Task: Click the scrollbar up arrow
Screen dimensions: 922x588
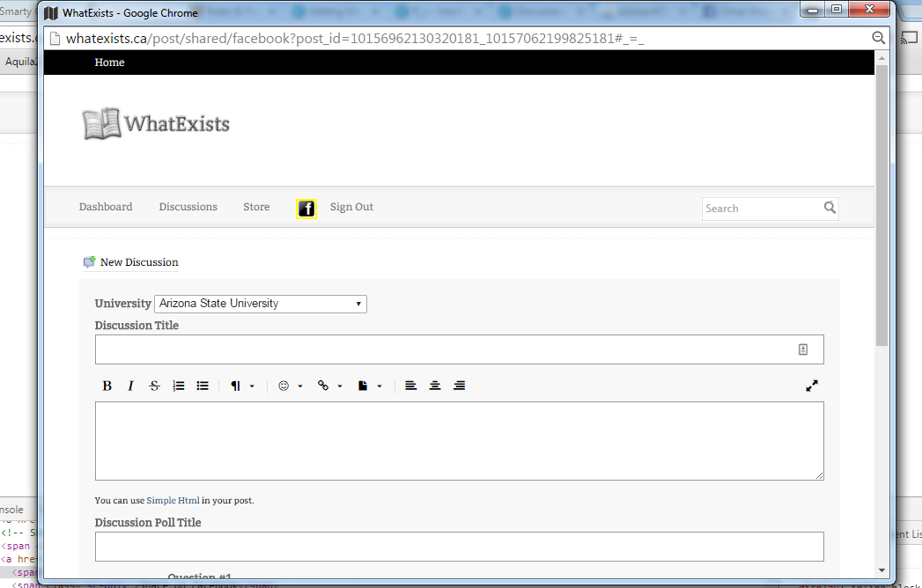Action: click(881, 58)
